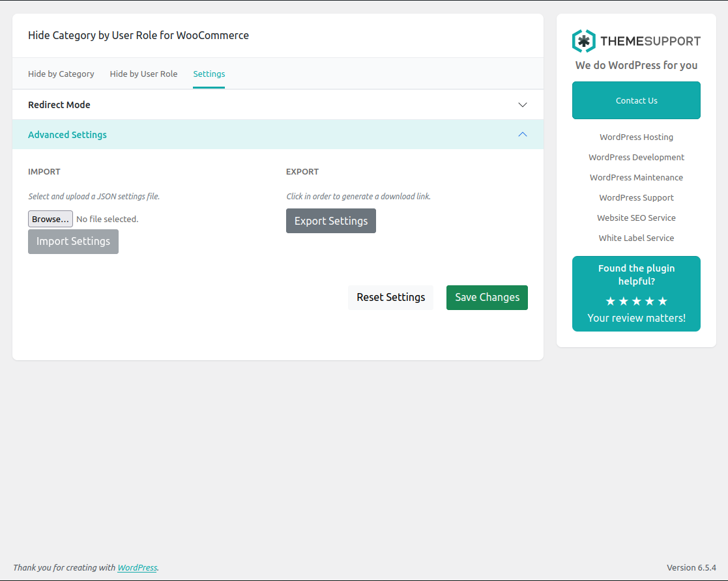Image resolution: width=728 pixels, height=581 pixels.
Task: Select the Settings tab
Action: pos(209,74)
